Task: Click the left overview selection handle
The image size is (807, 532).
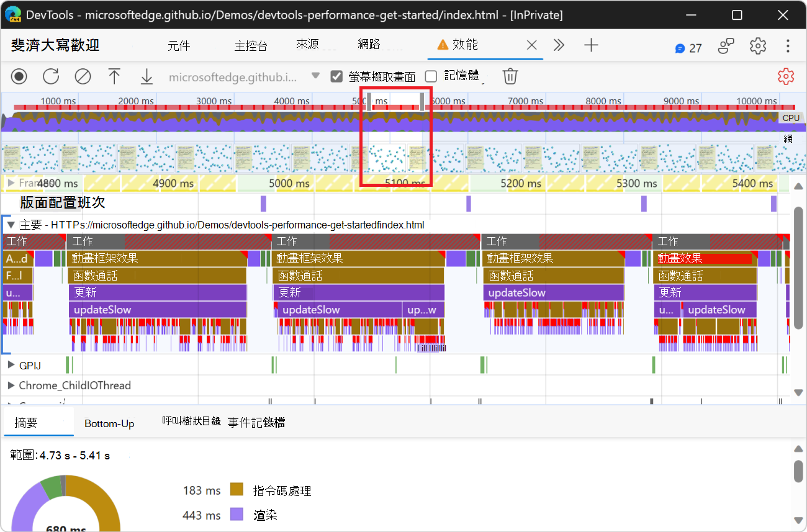Action: coord(369,102)
